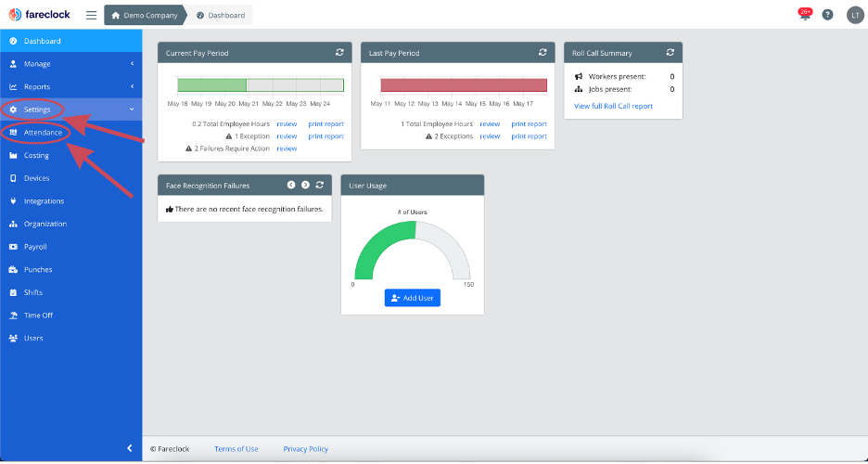Image resolution: width=868 pixels, height=464 pixels.
Task: Collapse the Settings menu chevron
Action: tap(132, 110)
